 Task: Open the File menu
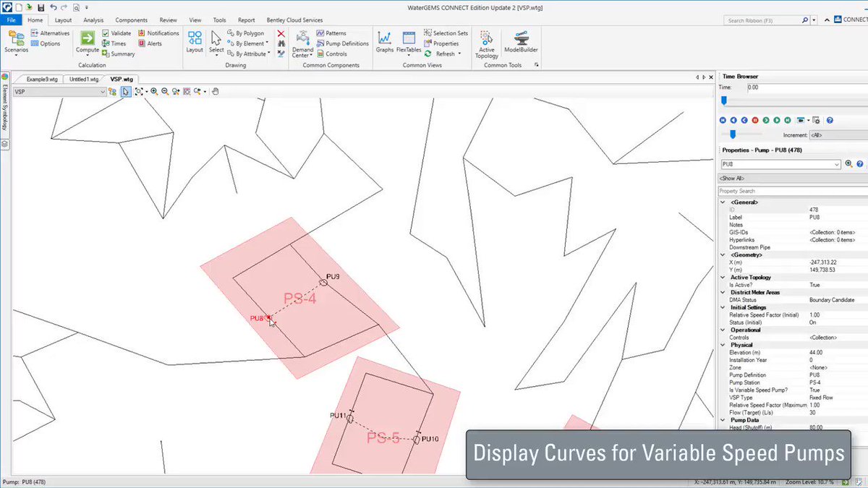point(11,20)
